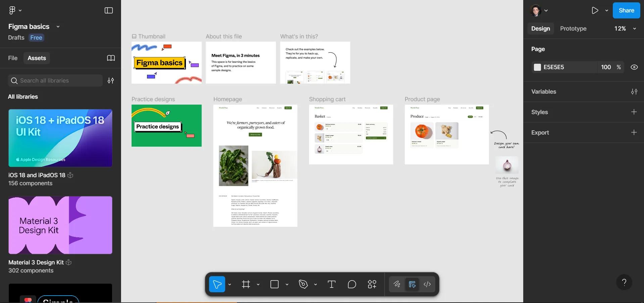Click the blue Share button
The width and height of the screenshot is (644, 303).
pos(626,10)
